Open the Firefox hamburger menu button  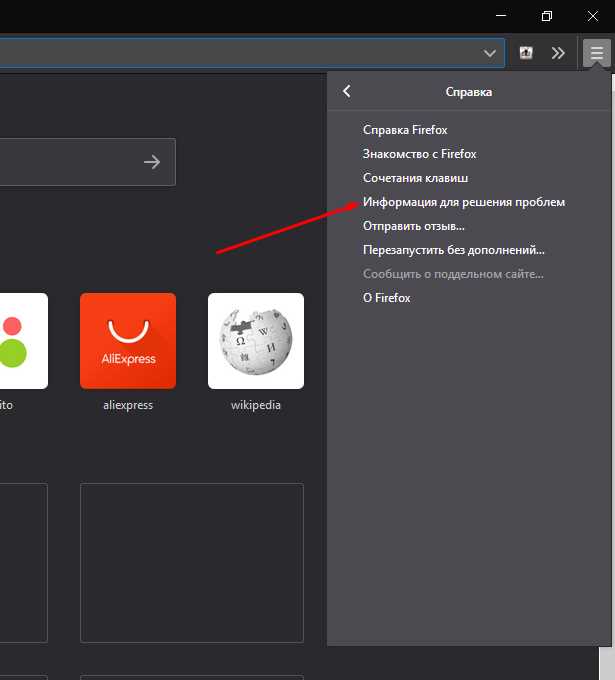coord(596,53)
